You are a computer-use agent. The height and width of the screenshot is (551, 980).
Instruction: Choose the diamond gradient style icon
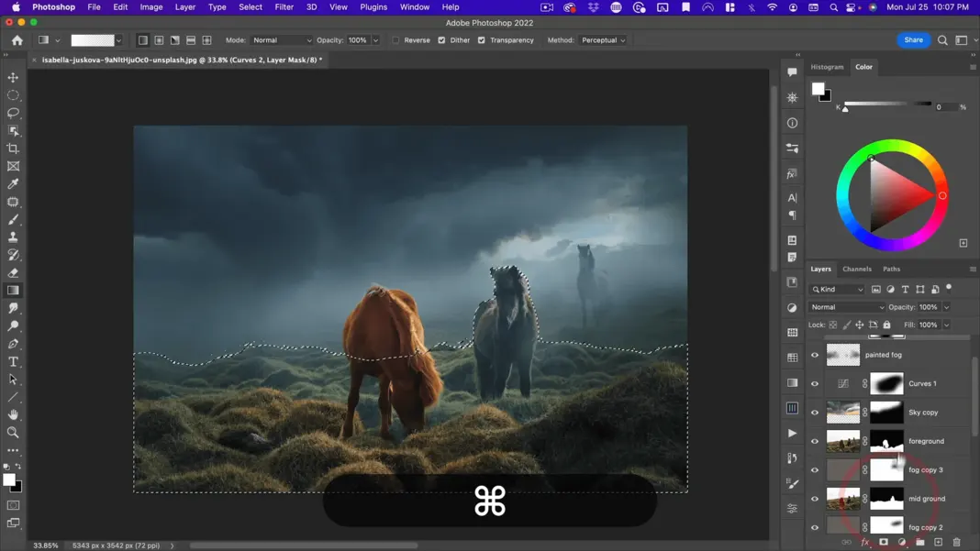[206, 40]
